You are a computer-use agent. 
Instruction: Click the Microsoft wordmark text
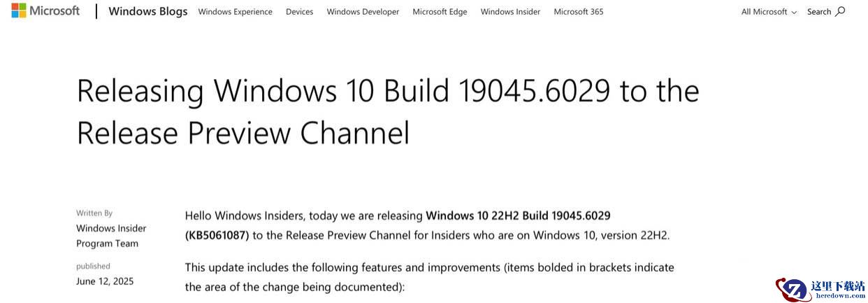(55, 10)
